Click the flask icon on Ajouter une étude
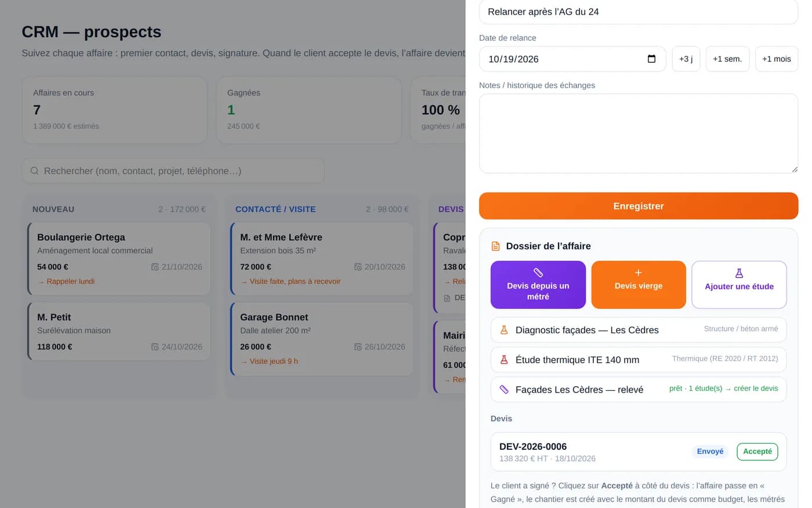 pos(739,273)
